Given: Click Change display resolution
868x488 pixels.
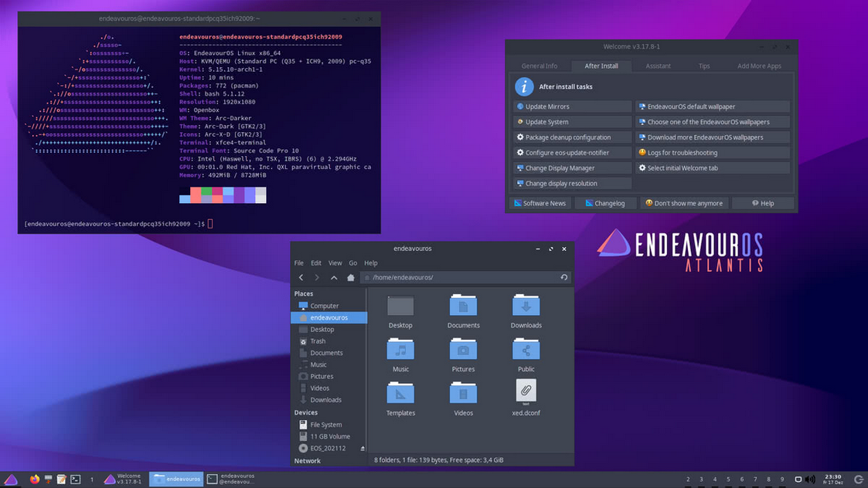Looking at the screenshot, I should point(573,184).
